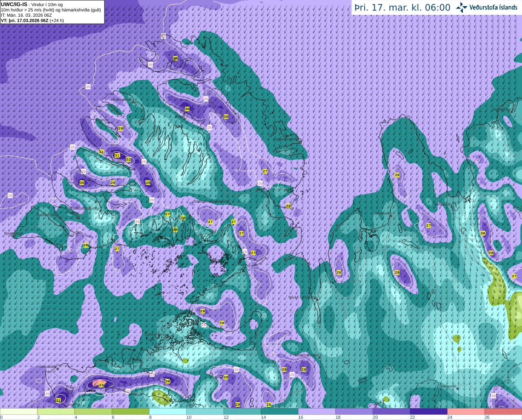This screenshot has width=522, height=420.
Task: Click the IT: Mán. 16. 03. 2026 06Z line
Action: [27, 15]
